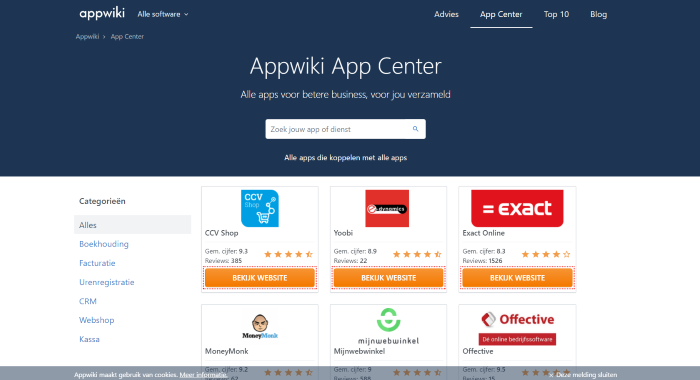Screen dimensions: 700x380
Task: Open the Mijnwebwinkel logo thumbnail
Action: pos(388,326)
